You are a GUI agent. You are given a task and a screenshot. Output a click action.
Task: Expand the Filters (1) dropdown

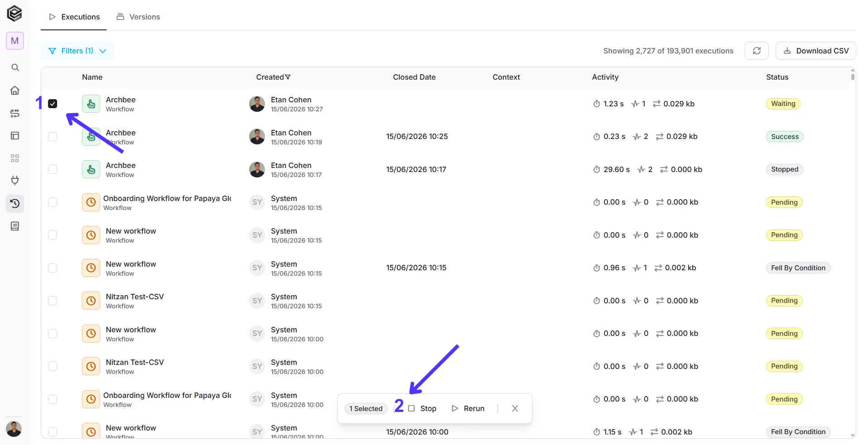77,51
